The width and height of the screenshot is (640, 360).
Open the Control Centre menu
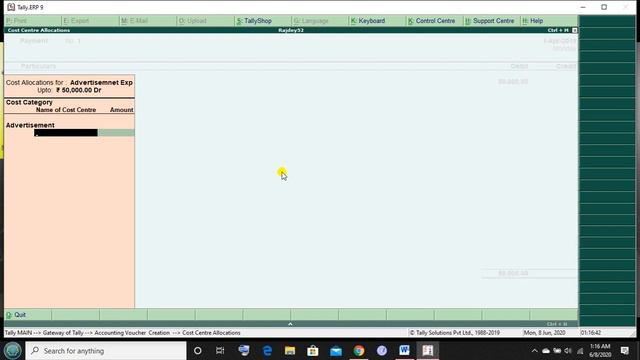(431, 21)
